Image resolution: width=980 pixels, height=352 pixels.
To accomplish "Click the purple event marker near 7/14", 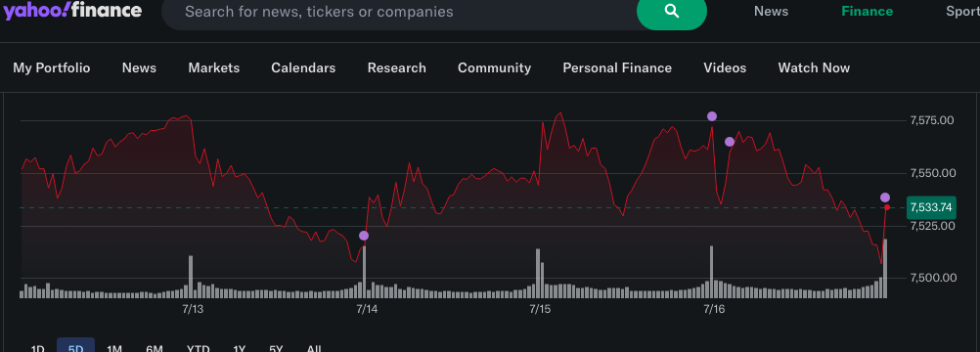I will (364, 236).
